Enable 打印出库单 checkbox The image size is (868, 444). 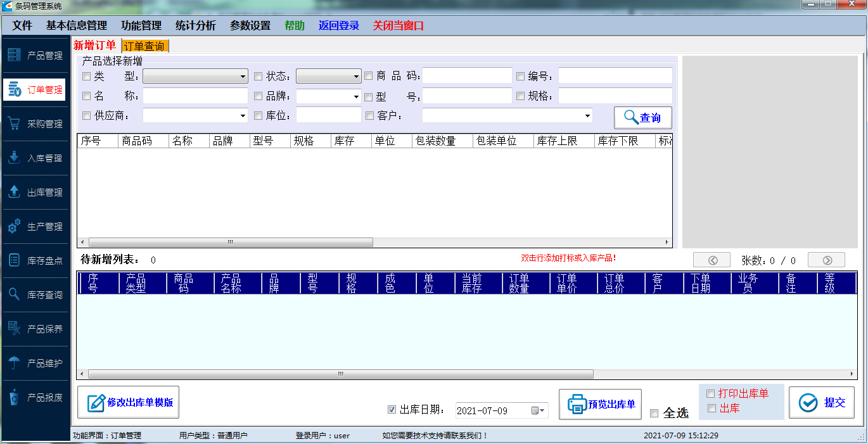711,394
